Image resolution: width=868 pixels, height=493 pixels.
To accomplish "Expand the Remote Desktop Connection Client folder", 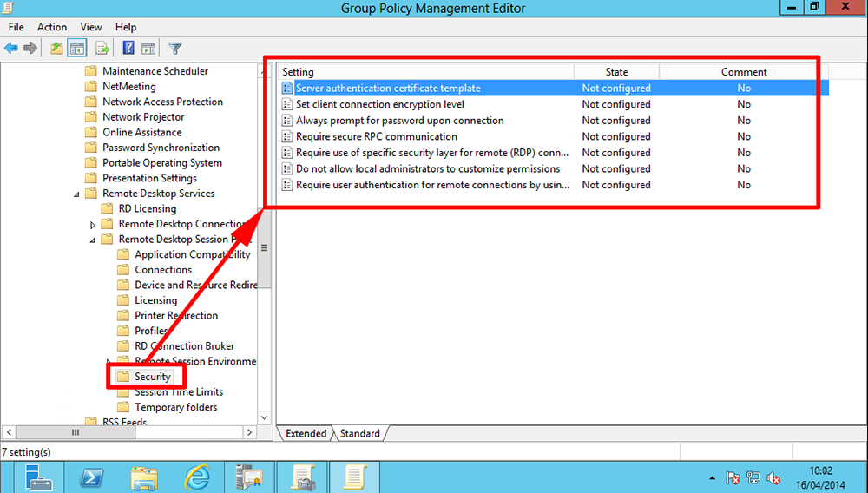I will tap(93, 225).
